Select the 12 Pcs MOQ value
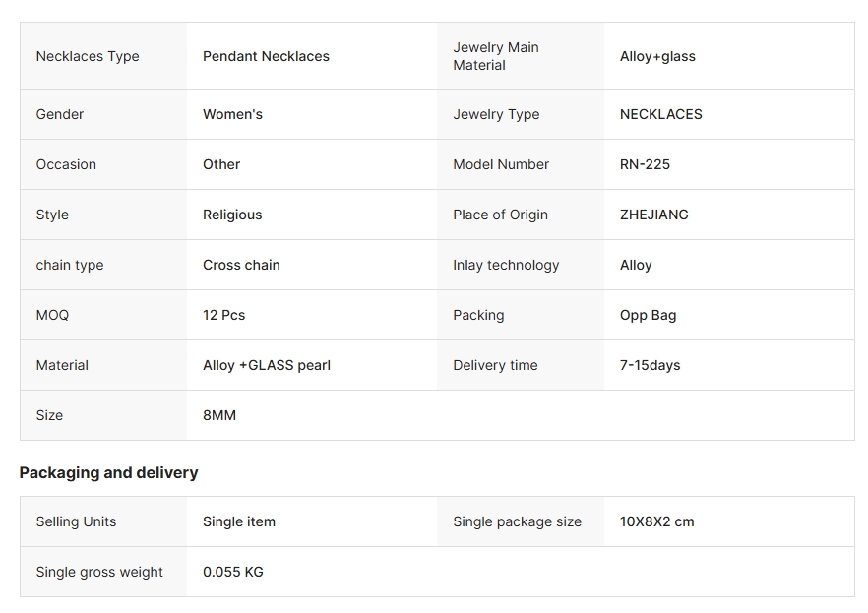 pyautogui.click(x=223, y=315)
